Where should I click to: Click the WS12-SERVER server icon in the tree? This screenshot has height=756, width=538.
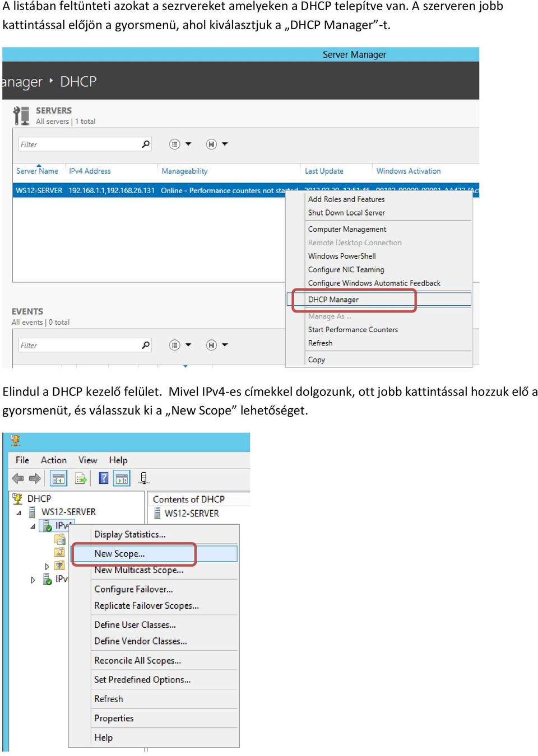[32, 512]
